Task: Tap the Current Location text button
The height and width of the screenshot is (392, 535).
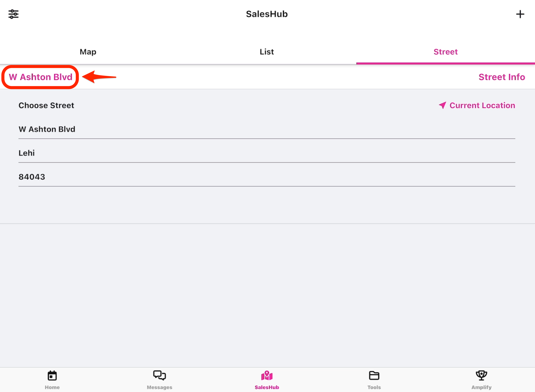Action: (x=482, y=105)
